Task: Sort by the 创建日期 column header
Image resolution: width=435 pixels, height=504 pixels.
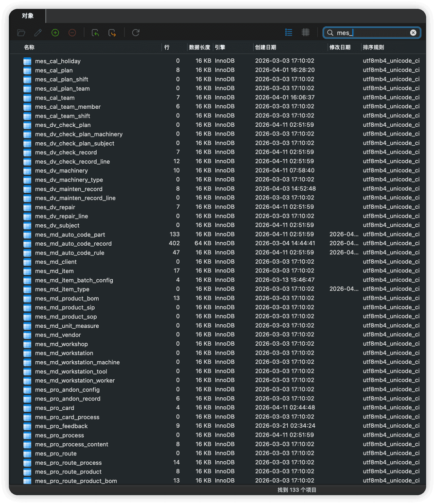Action: click(265, 47)
